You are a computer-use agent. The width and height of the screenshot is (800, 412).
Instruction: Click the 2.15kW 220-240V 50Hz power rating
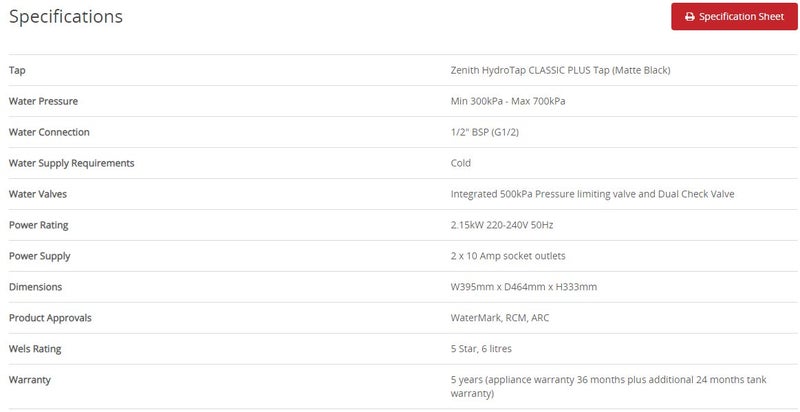(502, 225)
